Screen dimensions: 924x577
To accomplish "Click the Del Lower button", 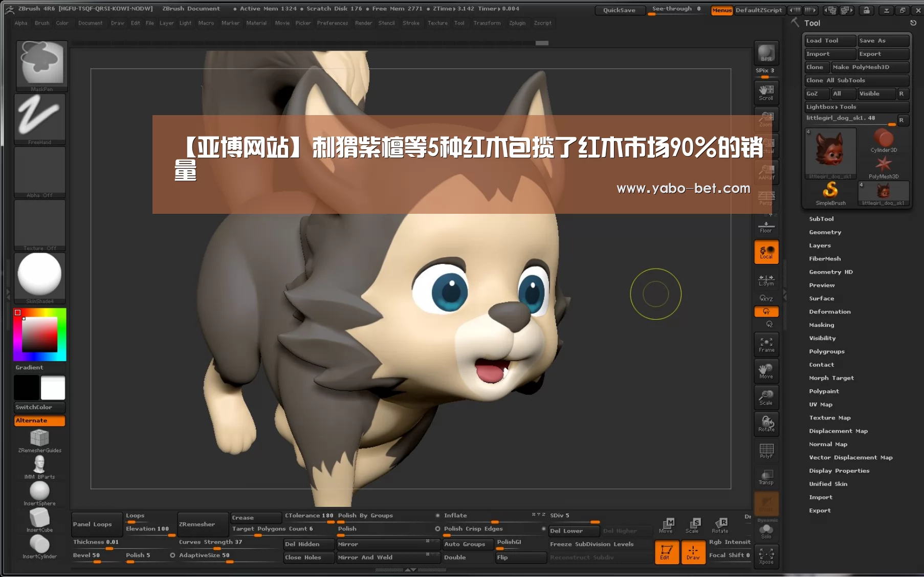I will 574,531.
